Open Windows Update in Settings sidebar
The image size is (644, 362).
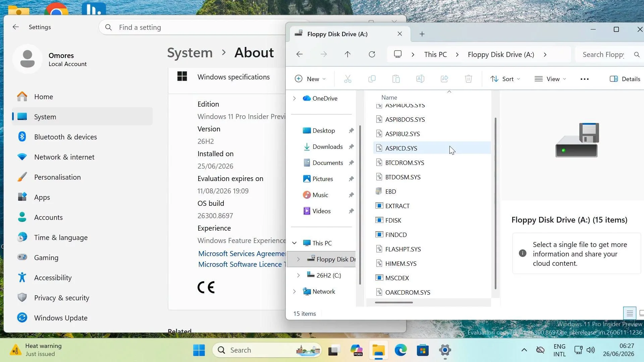[82, 318]
